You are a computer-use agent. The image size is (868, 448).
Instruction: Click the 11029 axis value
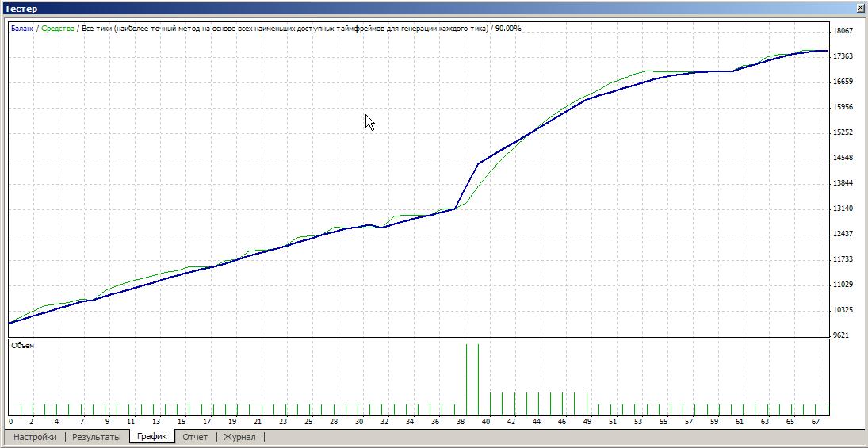[843, 285]
